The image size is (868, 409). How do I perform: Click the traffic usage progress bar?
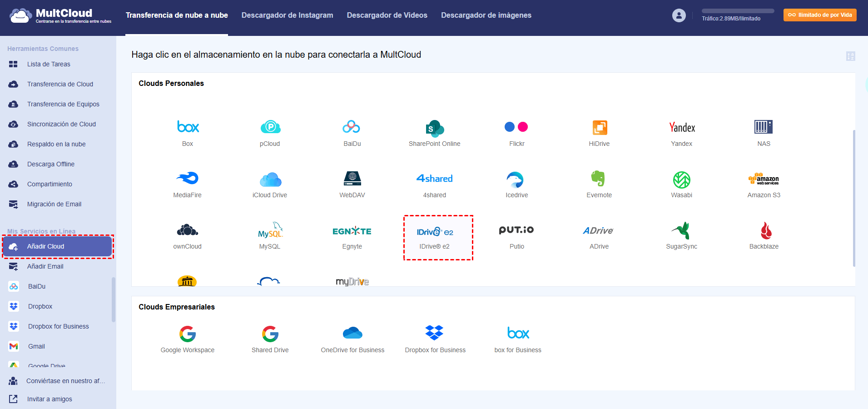coord(738,11)
